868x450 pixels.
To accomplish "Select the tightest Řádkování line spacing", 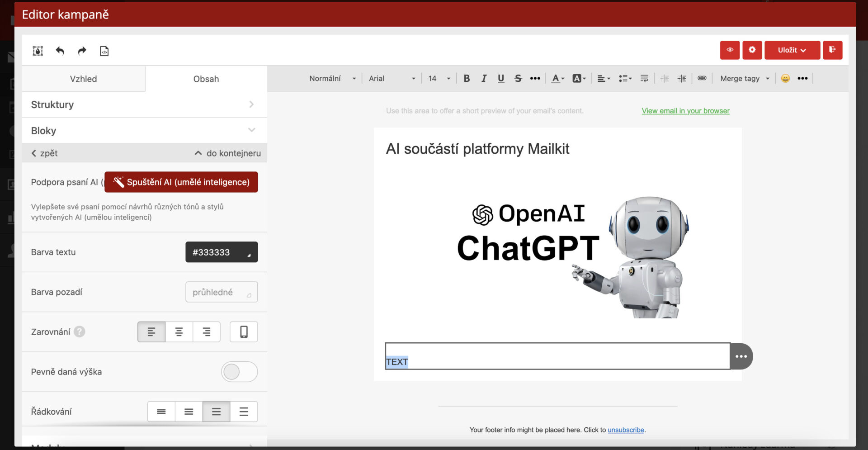I will pyautogui.click(x=161, y=412).
